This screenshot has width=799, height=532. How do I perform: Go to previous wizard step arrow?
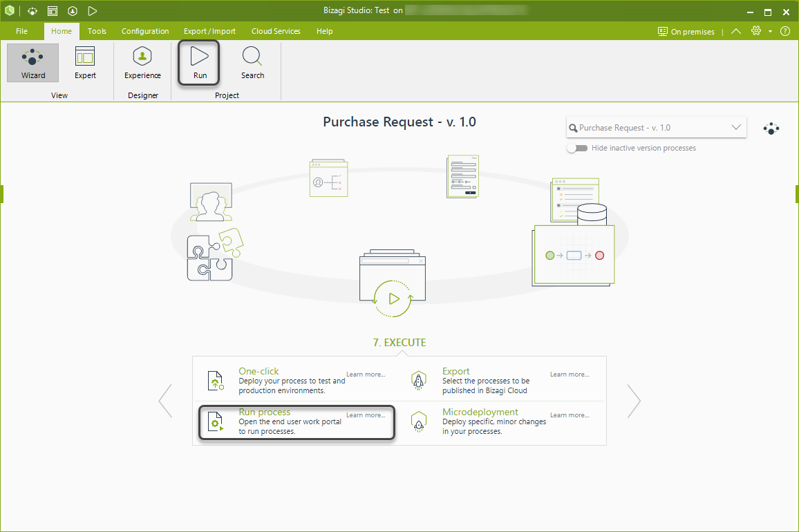(165, 401)
